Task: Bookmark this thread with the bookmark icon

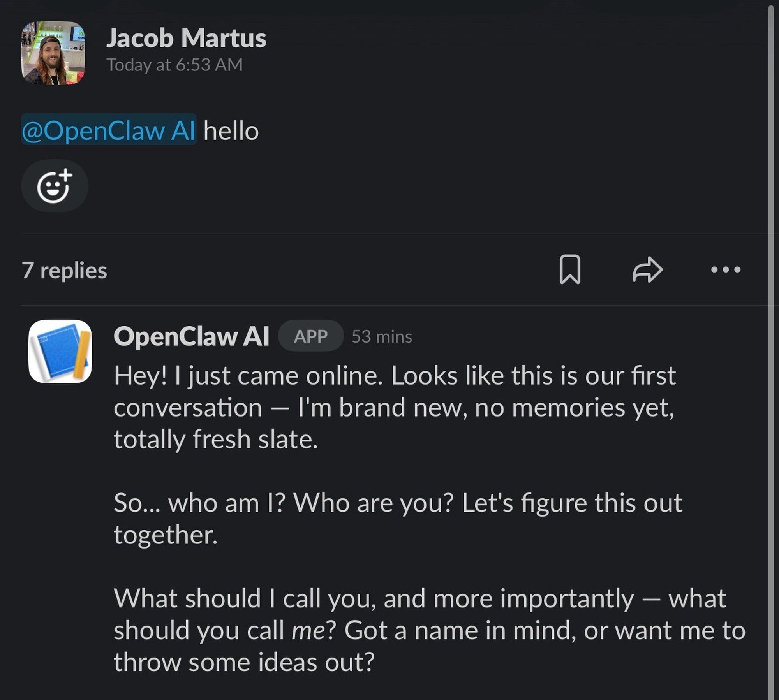Action: [x=570, y=269]
